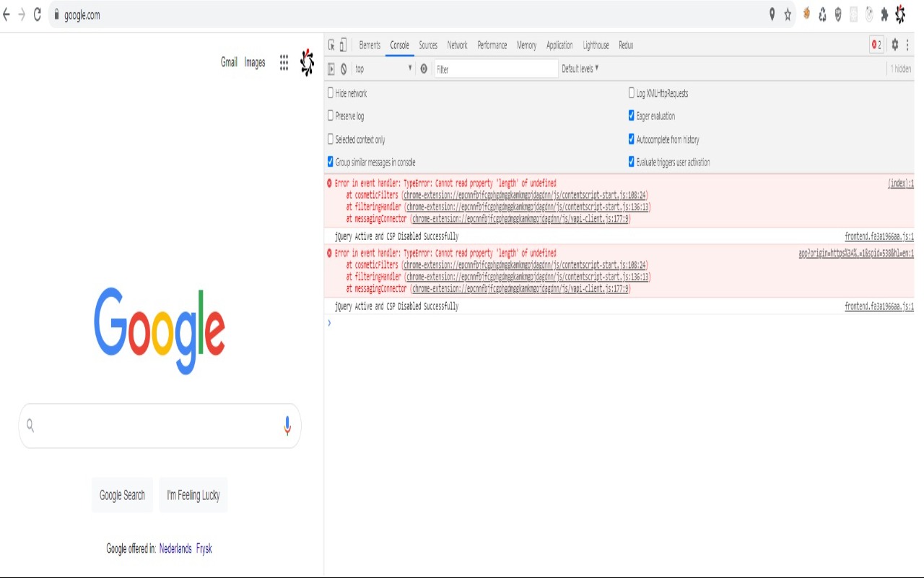The image size is (924, 578).
Task: Open the Default levels dropdown
Action: pos(580,69)
